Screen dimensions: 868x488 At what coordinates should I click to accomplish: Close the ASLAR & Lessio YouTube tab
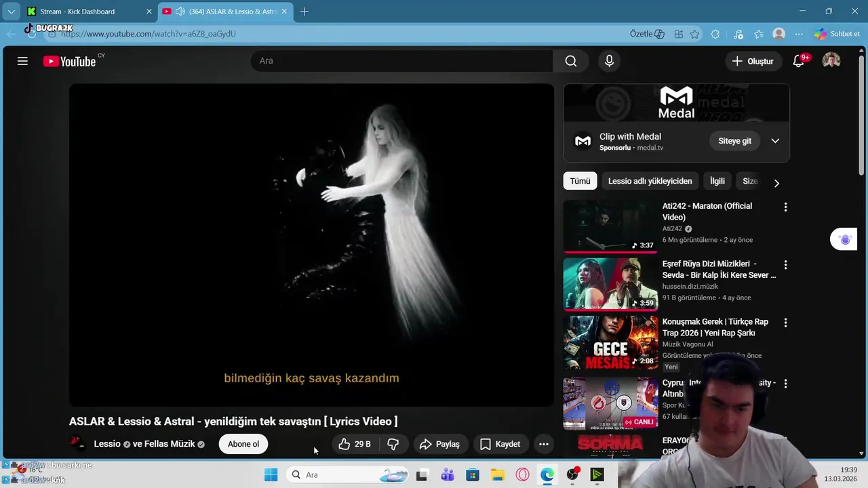coord(284,12)
